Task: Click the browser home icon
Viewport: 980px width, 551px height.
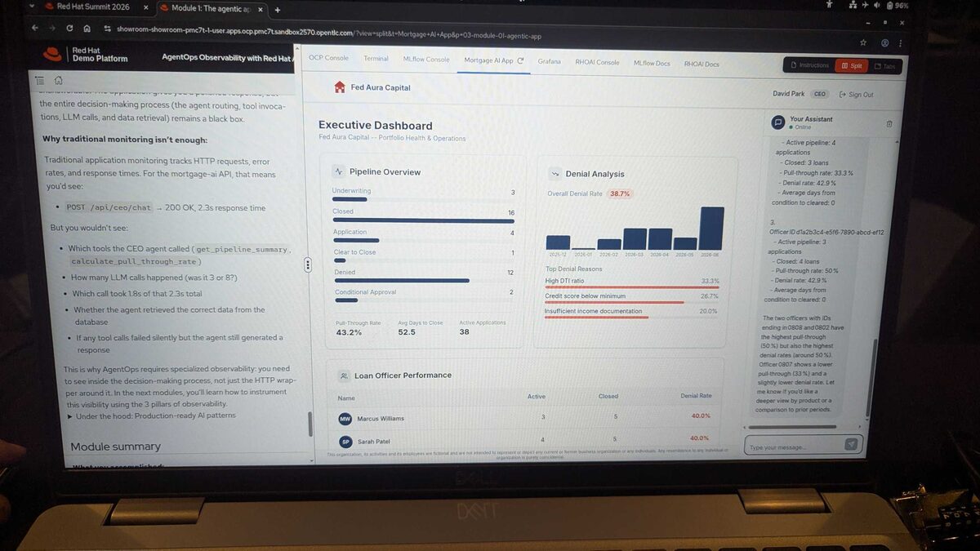Action: pos(87,29)
